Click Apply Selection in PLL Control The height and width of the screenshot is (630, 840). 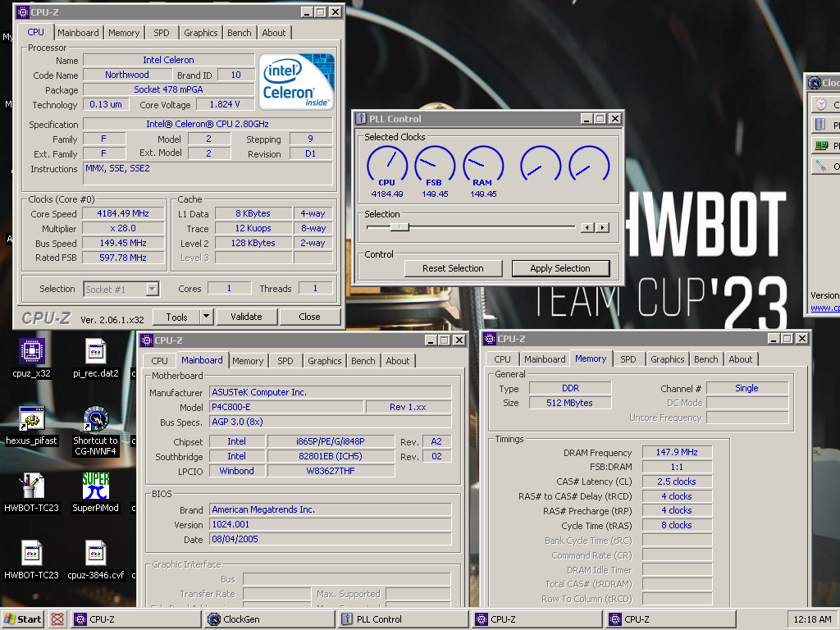[x=560, y=268]
